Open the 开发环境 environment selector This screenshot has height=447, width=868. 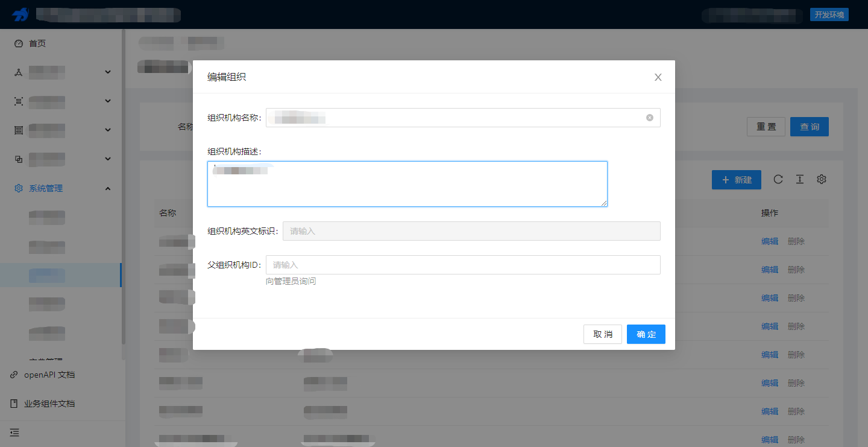(829, 14)
